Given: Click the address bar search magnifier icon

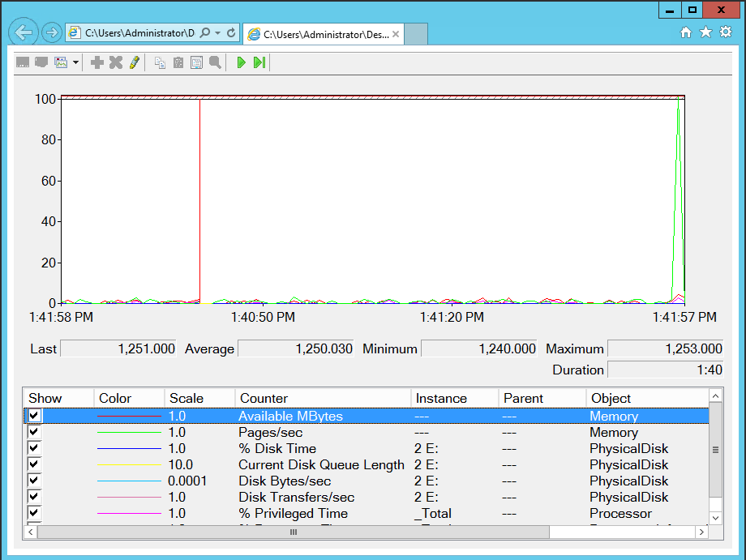Looking at the screenshot, I should click(x=205, y=32).
